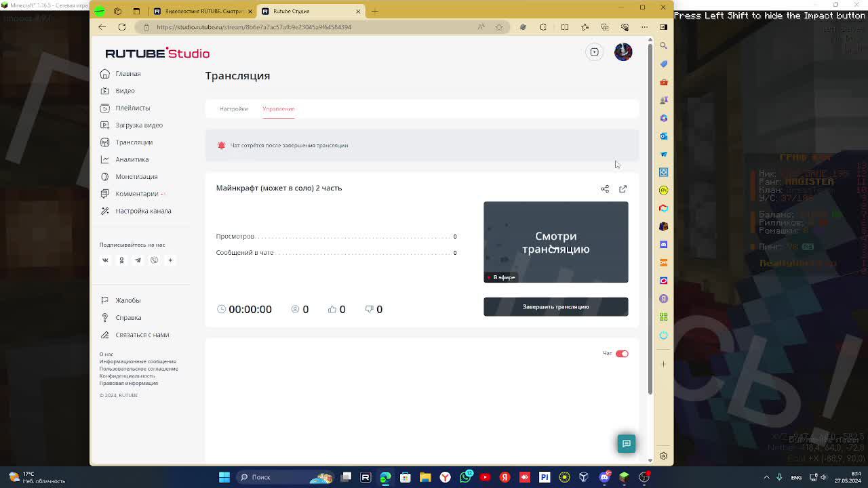Open the user avatar profile menu
The width and height of the screenshot is (868, 488).
click(x=623, y=52)
